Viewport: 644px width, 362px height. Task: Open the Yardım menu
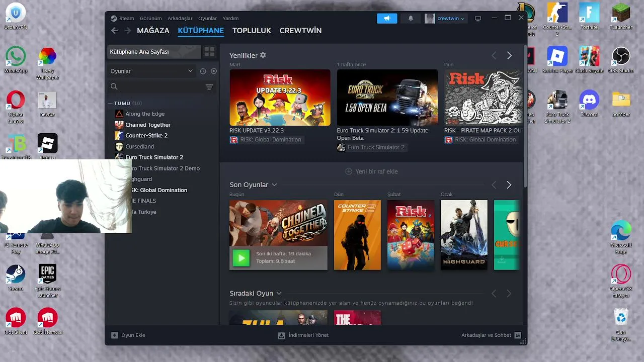[x=230, y=19]
